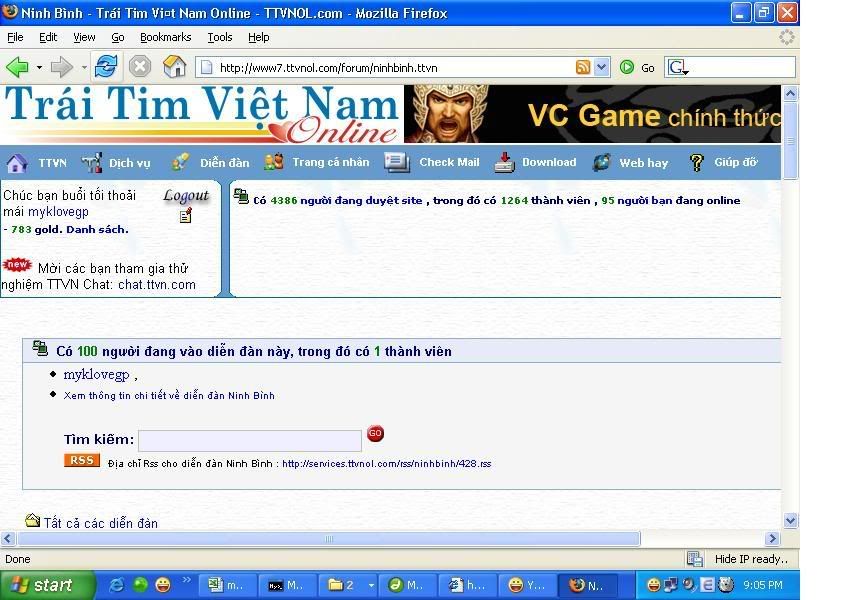Click the Web hay globe icon
Image resolution: width=844 pixels, height=600 pixels.
[x=601, y=162]
